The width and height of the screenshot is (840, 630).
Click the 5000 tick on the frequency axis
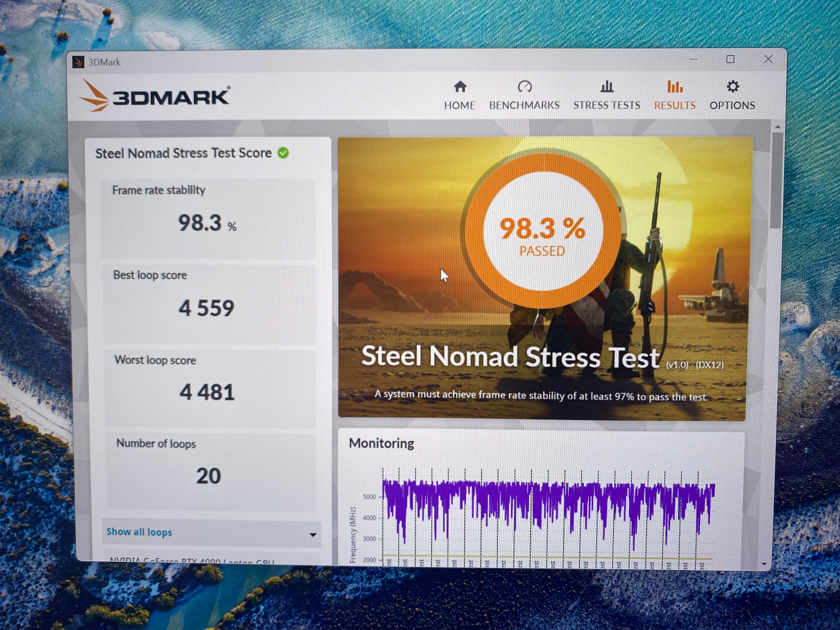click(370, 497)
